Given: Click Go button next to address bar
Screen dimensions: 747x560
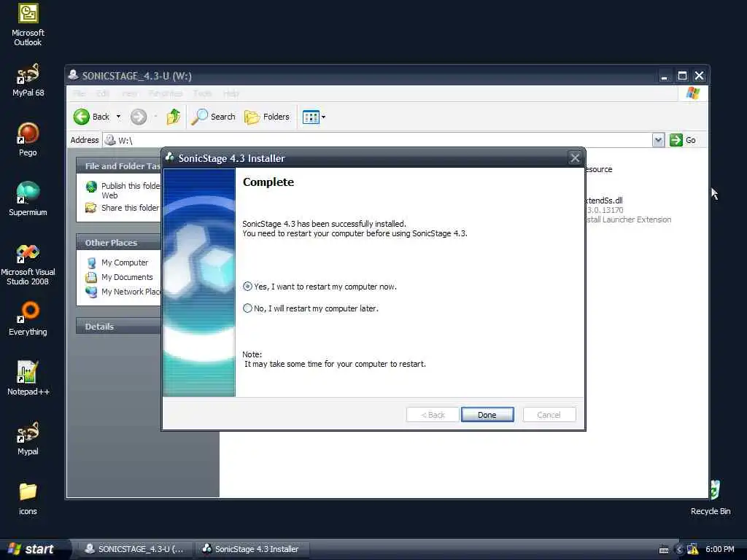Looking at the screenshot, I should (x=683, y=140).
